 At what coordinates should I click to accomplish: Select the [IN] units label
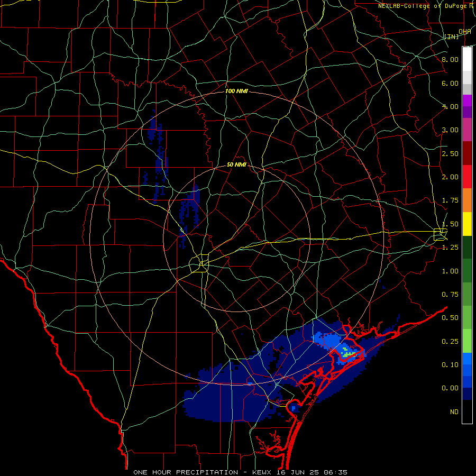coord(452,36)
